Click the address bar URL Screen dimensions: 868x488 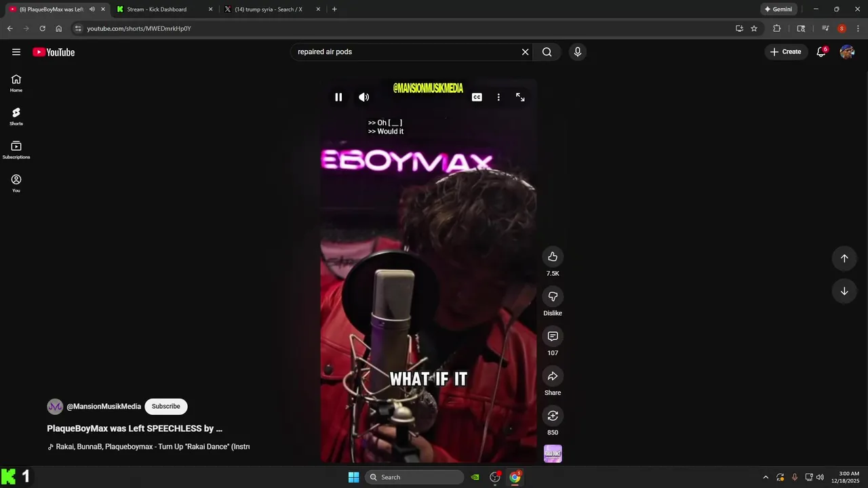(x=139, y=28)
